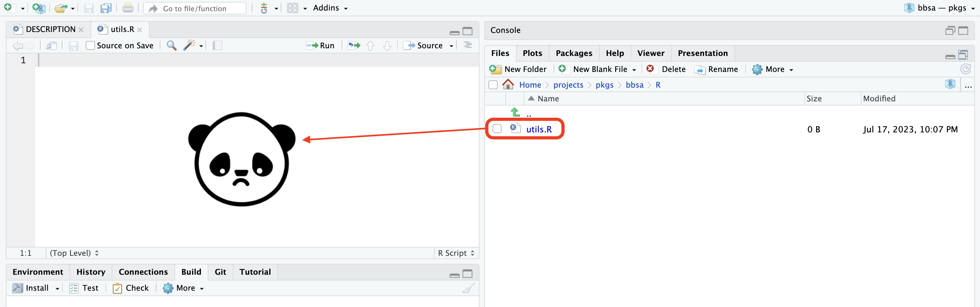
Task: Click the create R project icon
Action: click(39, 8)
